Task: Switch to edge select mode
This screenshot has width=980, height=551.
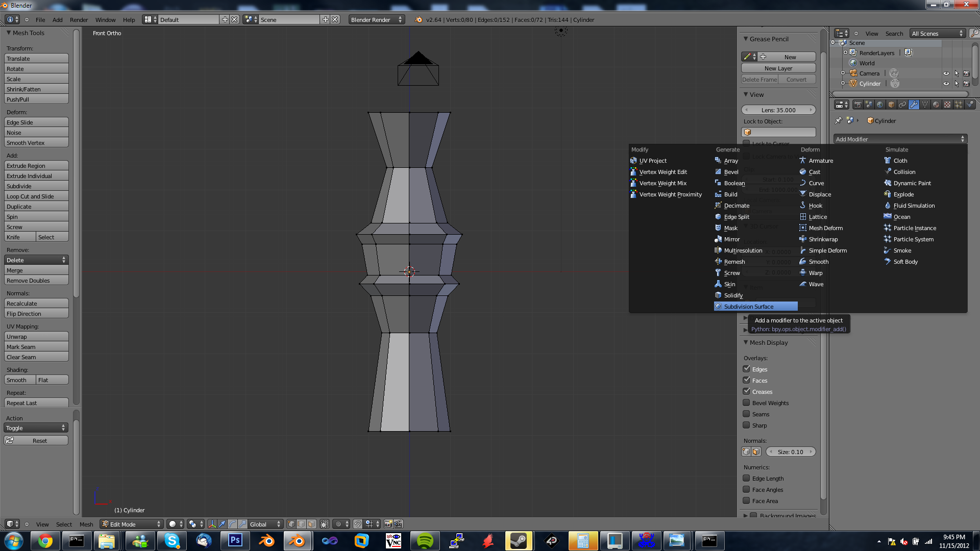Action: [x=301, y=524]
